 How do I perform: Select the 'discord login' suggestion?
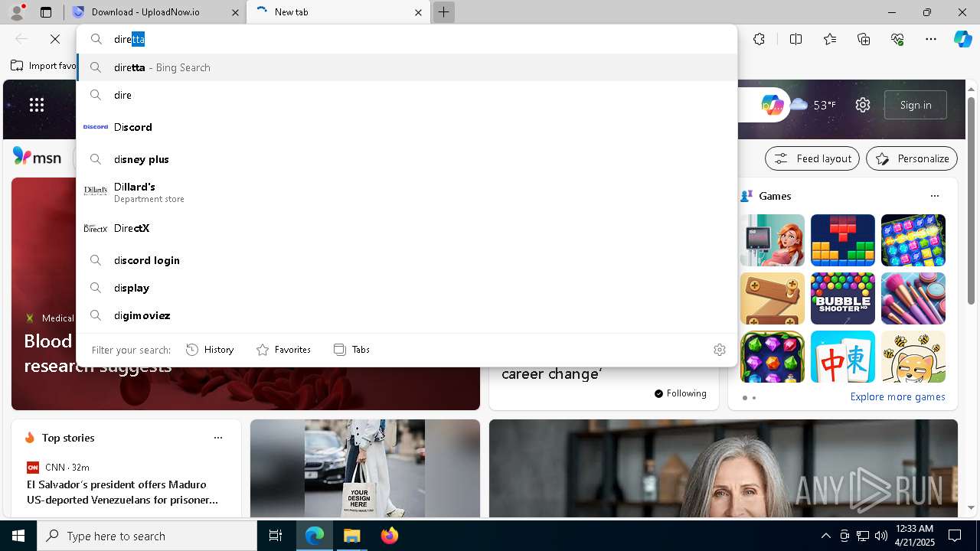point(407,260)
